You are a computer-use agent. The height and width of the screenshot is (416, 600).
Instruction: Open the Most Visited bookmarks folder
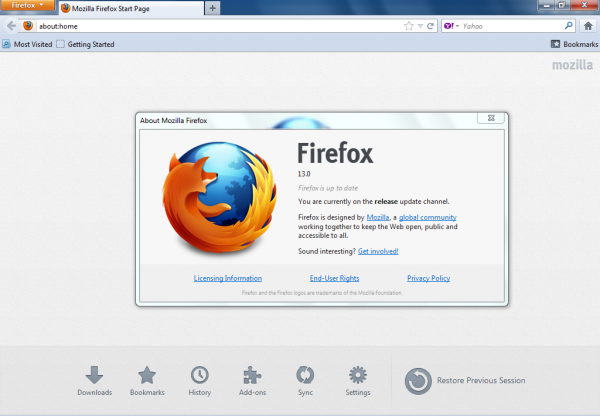(27, 44)
